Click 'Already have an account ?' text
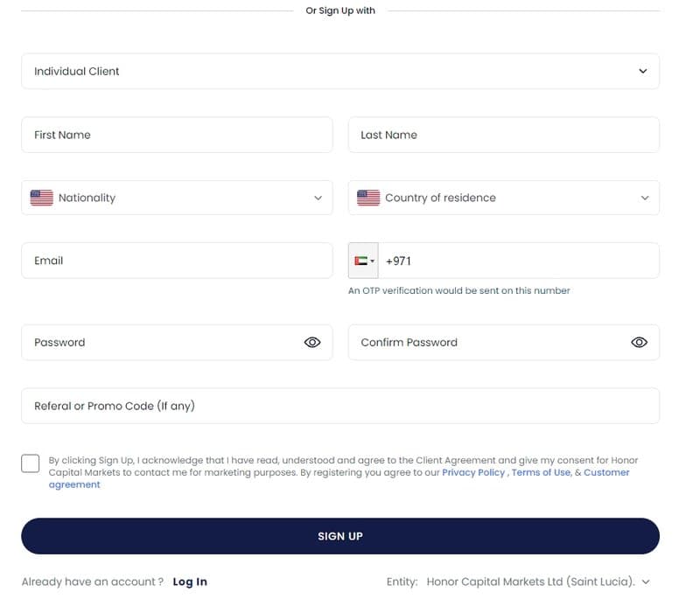Viewport: 700px width, 599px height. (x=93, y=582)
